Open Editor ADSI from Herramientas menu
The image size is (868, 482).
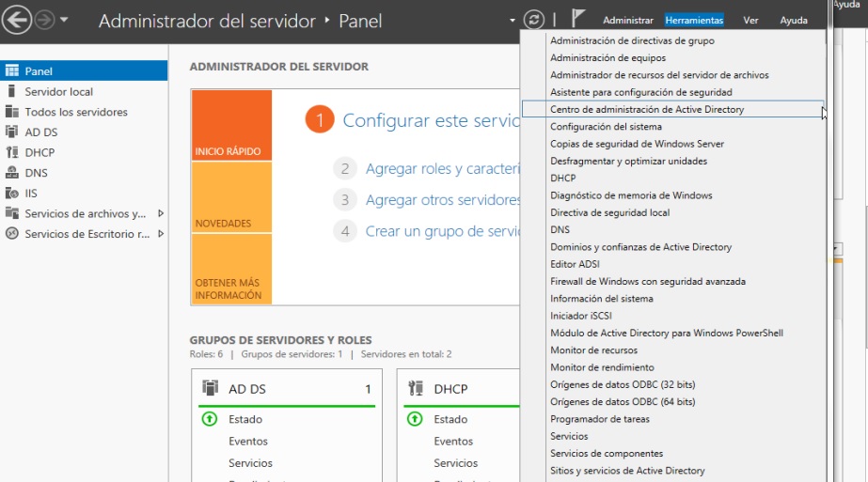575,264
